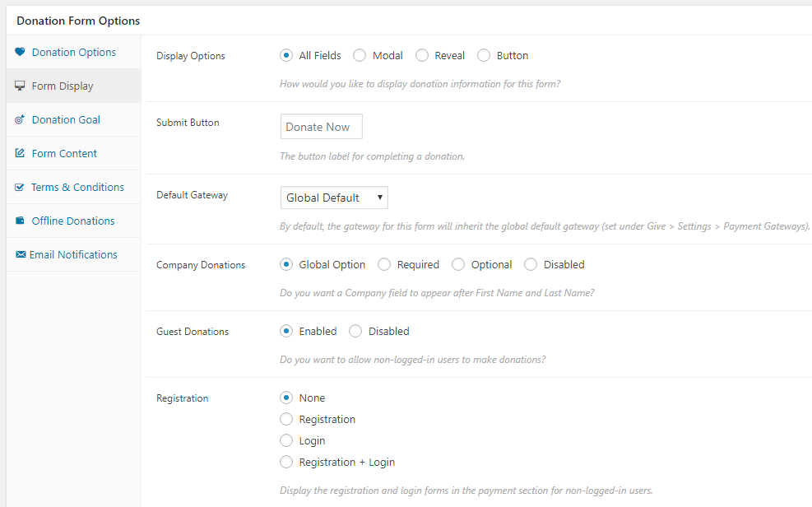Select the Modal display option

point(360,55)
